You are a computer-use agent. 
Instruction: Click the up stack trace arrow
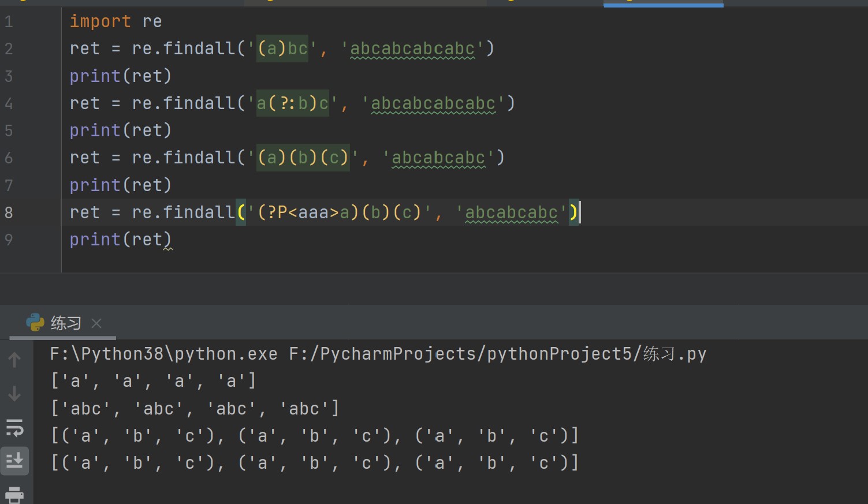(14, 360)
